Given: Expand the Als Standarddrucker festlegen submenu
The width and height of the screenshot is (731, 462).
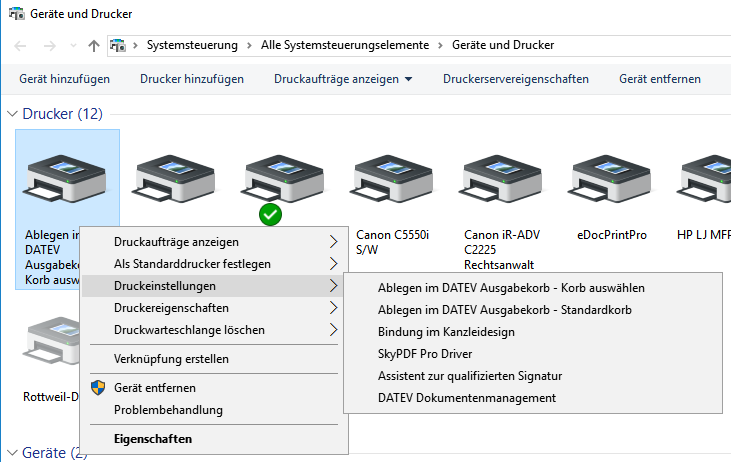Looking at the screenshot, I should pos(334,264).
